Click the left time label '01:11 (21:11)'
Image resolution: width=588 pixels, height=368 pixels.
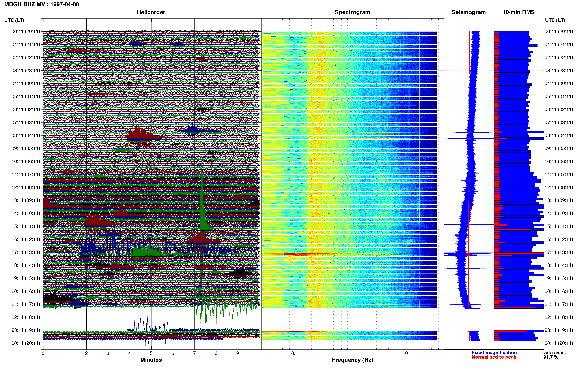[x=26, y=45]
